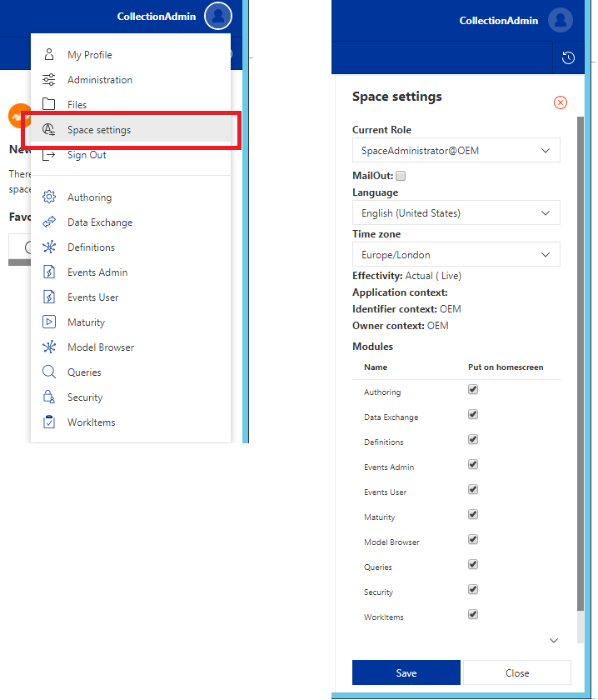Click the 'Put on homescreen' column header
This screenshot has height=700, width=598.
(x=506, y=367)
